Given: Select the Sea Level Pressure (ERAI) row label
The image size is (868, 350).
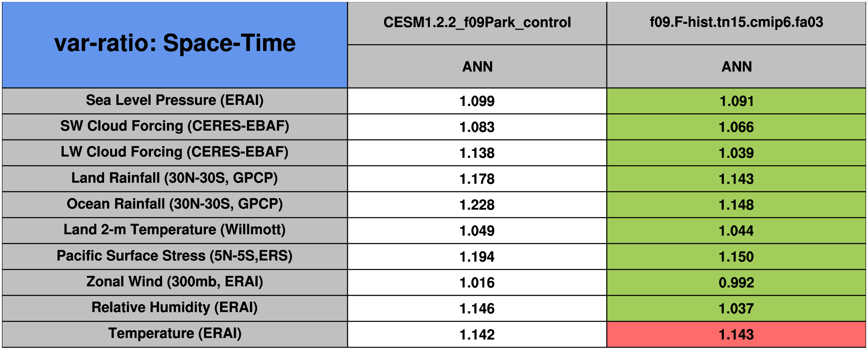Looking at the screenshot, I should click(175, 101).
